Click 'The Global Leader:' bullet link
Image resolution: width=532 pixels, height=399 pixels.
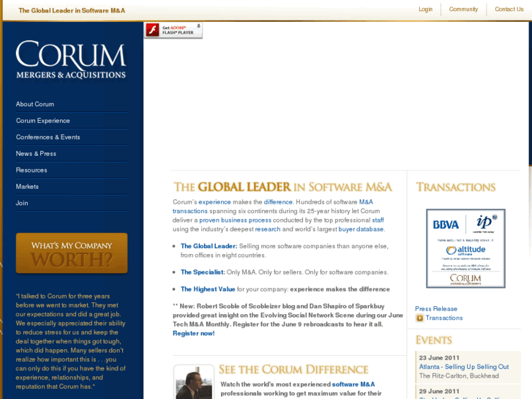[209, 246]
